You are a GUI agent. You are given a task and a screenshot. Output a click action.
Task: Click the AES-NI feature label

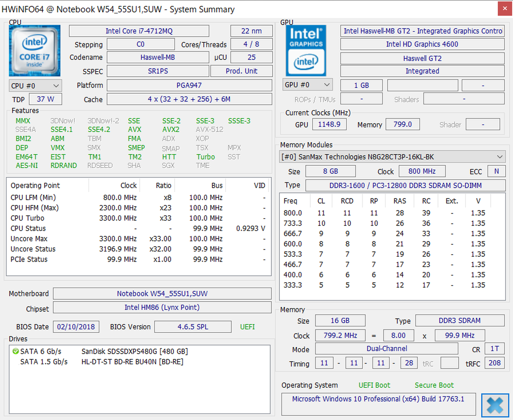[27, 166]
